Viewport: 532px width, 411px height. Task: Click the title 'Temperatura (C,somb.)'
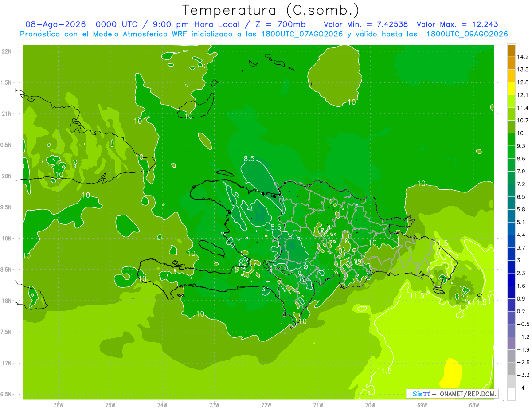270,10
